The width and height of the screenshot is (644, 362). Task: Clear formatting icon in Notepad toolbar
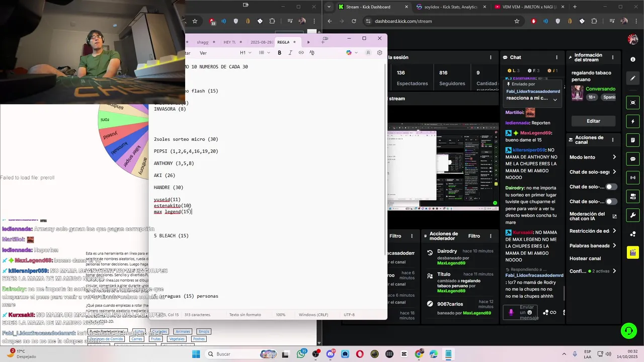click(x=312, y=53)
